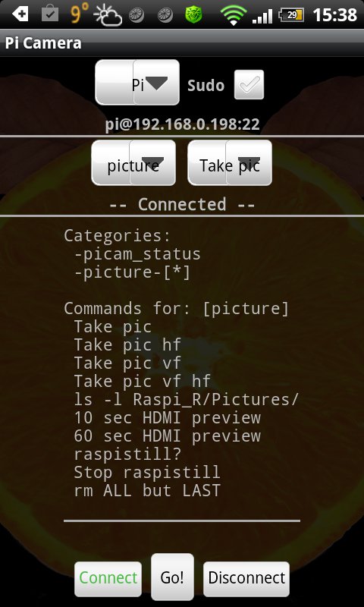Click the Disconnect button
Screen dimensions: 364x607
coord(246,579)
